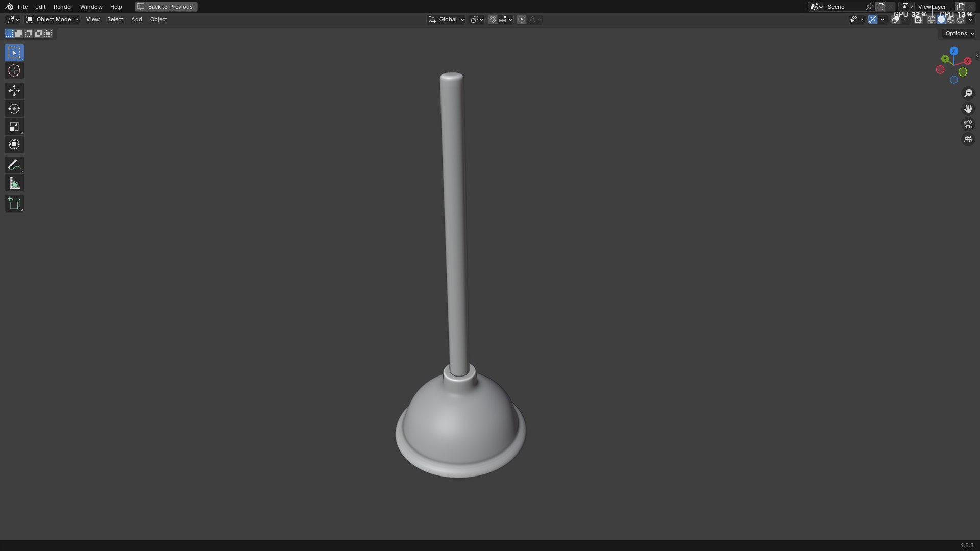Select the Select Box tool
This screenshot has height=551, width=980.
tap(14, 53)
